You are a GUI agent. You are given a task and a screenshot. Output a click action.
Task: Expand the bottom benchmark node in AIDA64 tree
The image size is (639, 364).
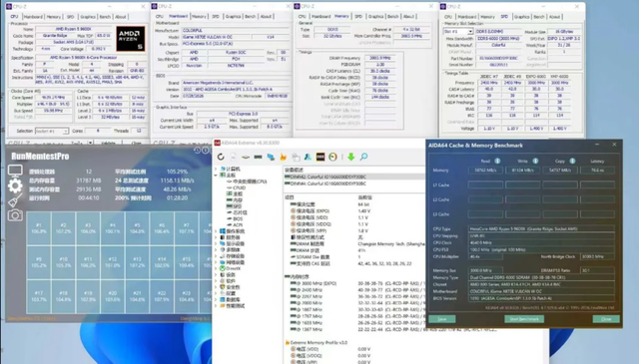(216, 306)
